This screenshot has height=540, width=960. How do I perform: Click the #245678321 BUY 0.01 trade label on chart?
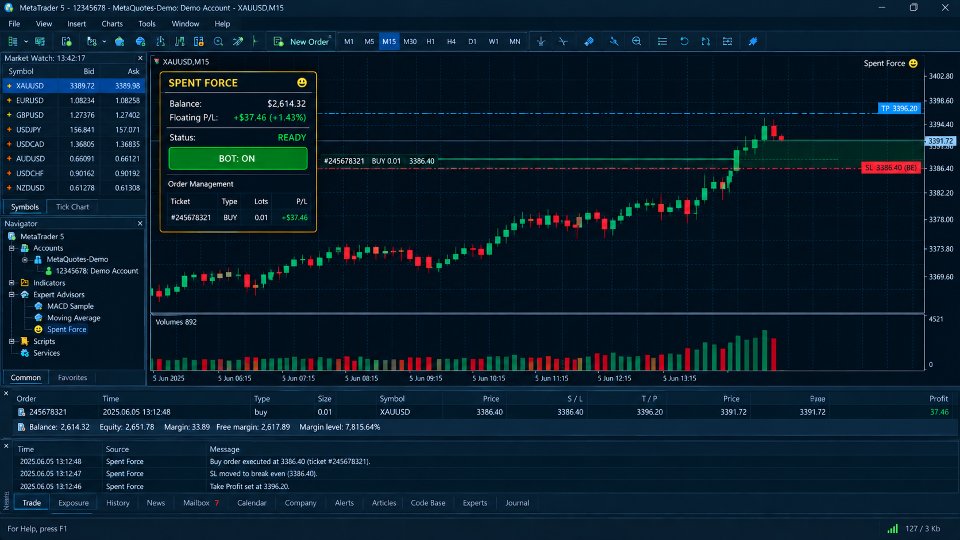(379, 161)
